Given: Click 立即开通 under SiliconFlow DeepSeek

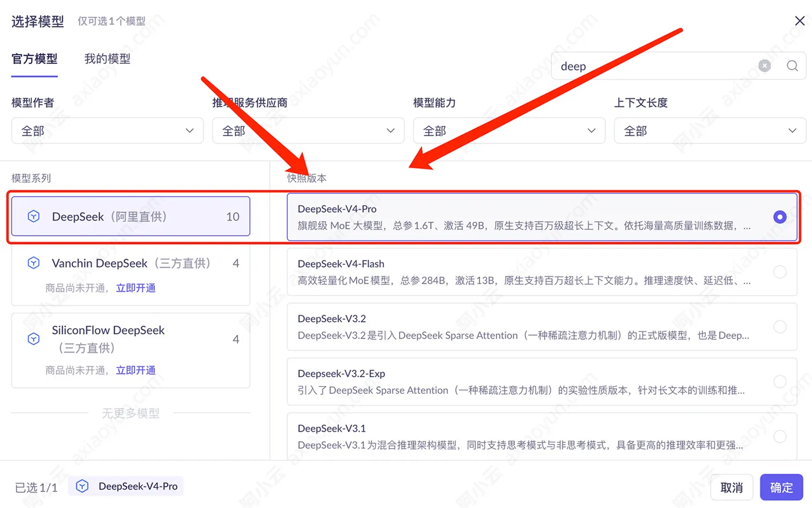Looking at the screenshot, I should click(136, 370).
